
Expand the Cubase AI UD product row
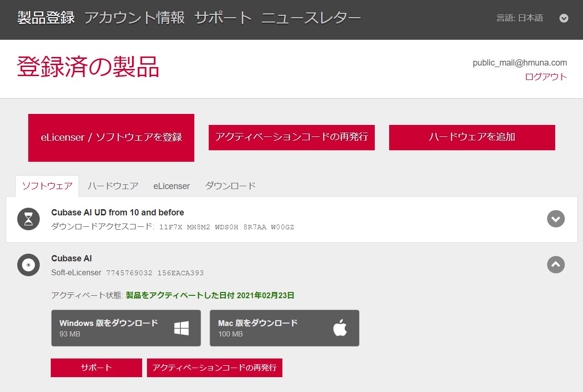[x=556, y=219]
